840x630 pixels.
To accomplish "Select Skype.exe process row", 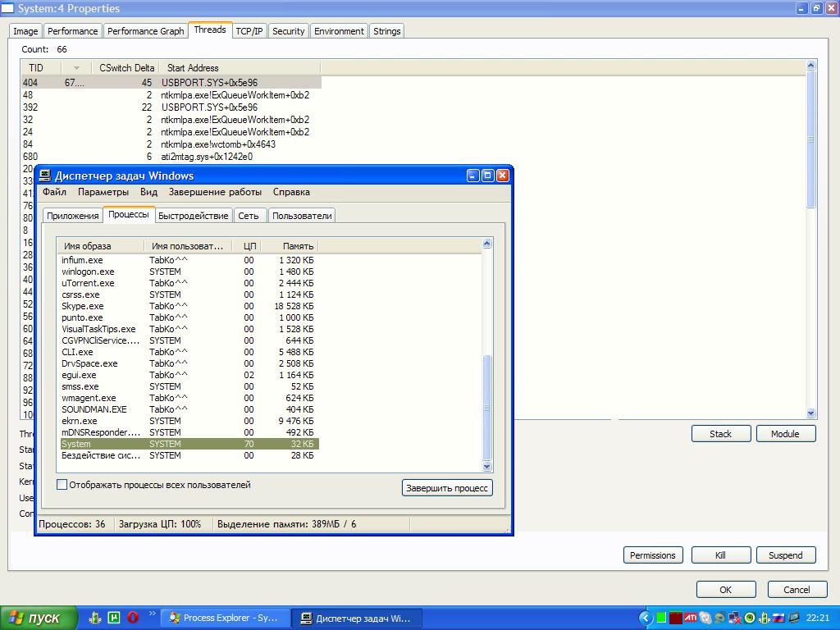I will pos(188,306).
